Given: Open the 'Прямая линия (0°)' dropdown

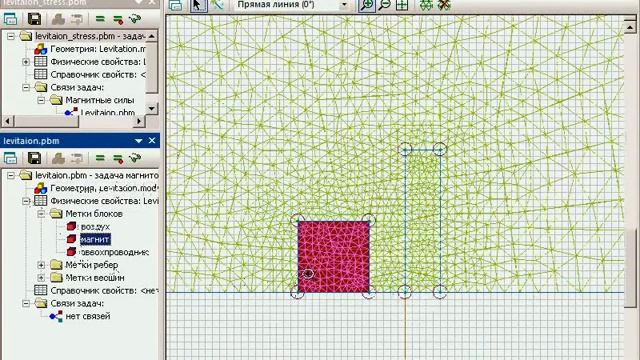Looking at the screenshot, I should click(344, 5).
